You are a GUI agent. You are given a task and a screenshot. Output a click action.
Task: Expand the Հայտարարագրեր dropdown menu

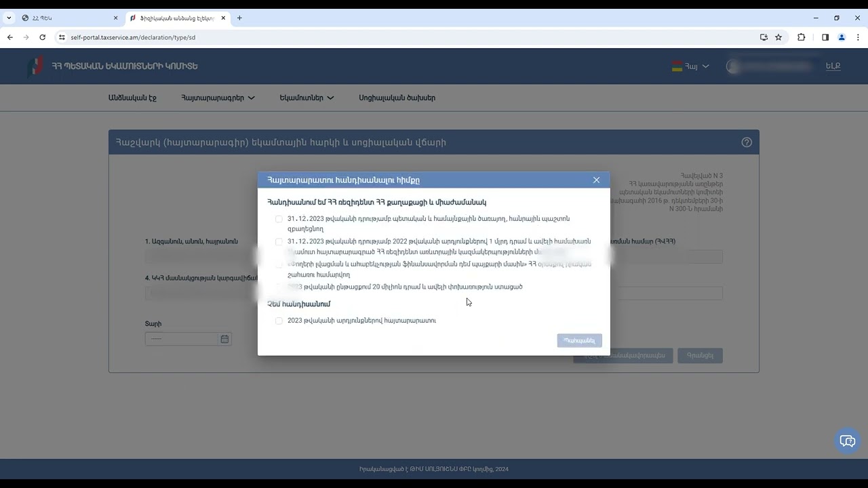click(218, 98)
